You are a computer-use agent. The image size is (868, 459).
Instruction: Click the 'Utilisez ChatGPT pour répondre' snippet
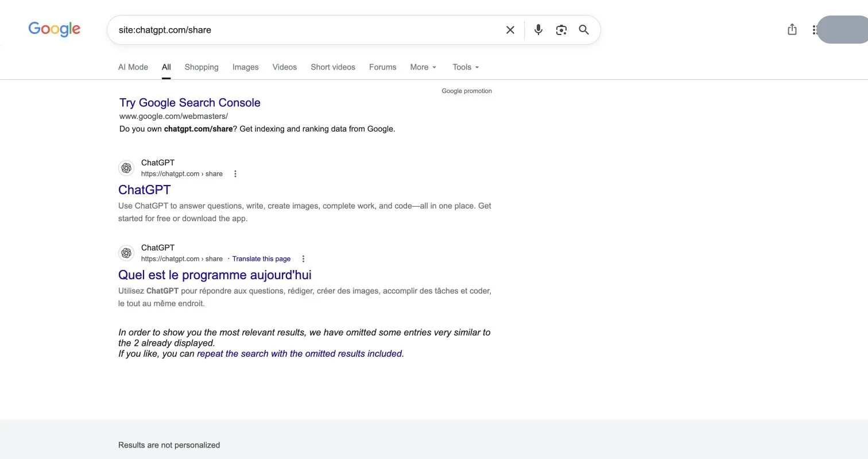click(x=305, y=297)
